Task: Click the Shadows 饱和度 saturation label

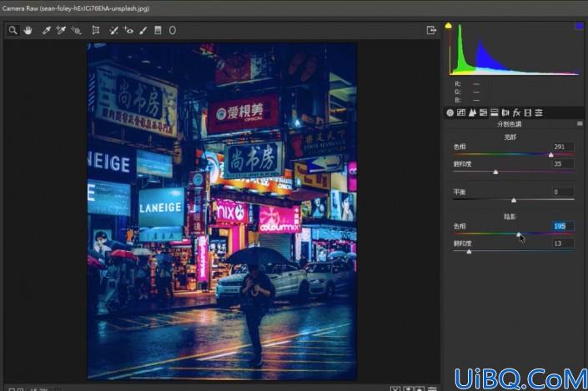Action: (x=462, y=243)
